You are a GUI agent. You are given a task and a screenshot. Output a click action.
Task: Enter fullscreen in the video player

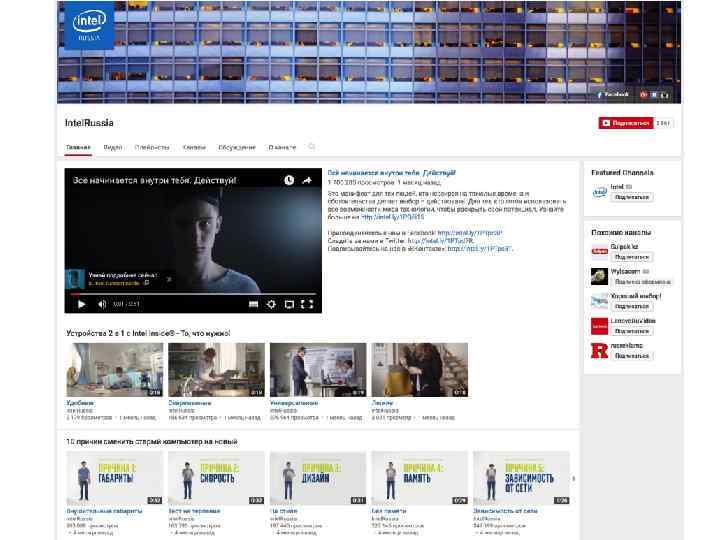(307, 304)
